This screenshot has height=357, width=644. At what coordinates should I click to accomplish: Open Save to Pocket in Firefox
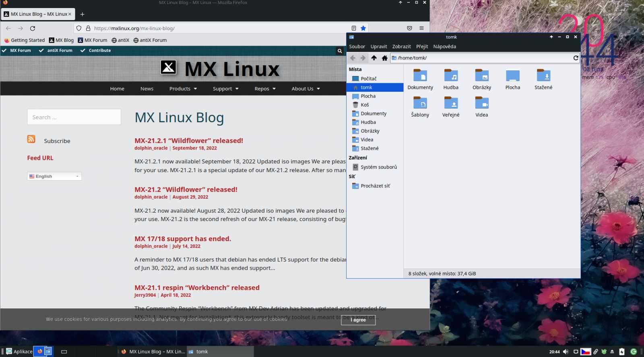(x=409, y=28)
